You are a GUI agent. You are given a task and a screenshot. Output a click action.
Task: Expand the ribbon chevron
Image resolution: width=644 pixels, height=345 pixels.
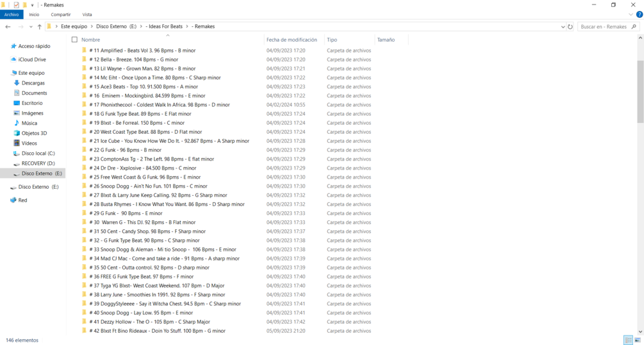[631, 14]
